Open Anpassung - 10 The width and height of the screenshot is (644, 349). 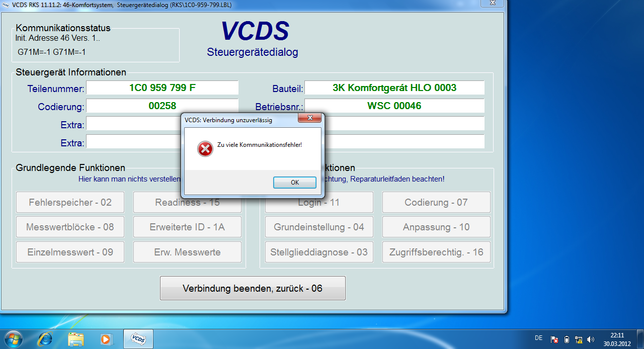pos(436,227)
